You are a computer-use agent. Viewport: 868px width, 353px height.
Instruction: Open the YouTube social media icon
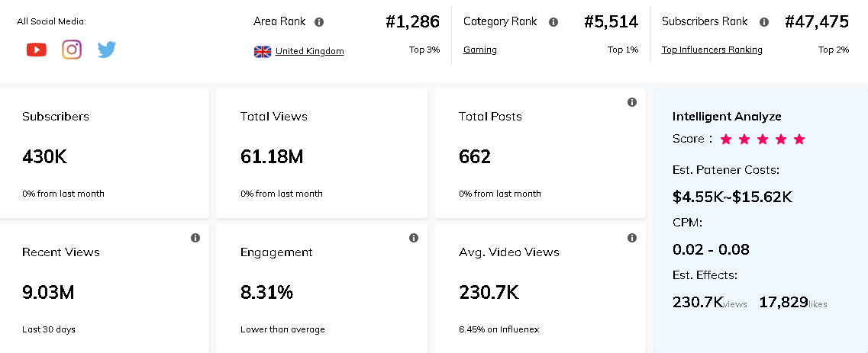point(36,50)
